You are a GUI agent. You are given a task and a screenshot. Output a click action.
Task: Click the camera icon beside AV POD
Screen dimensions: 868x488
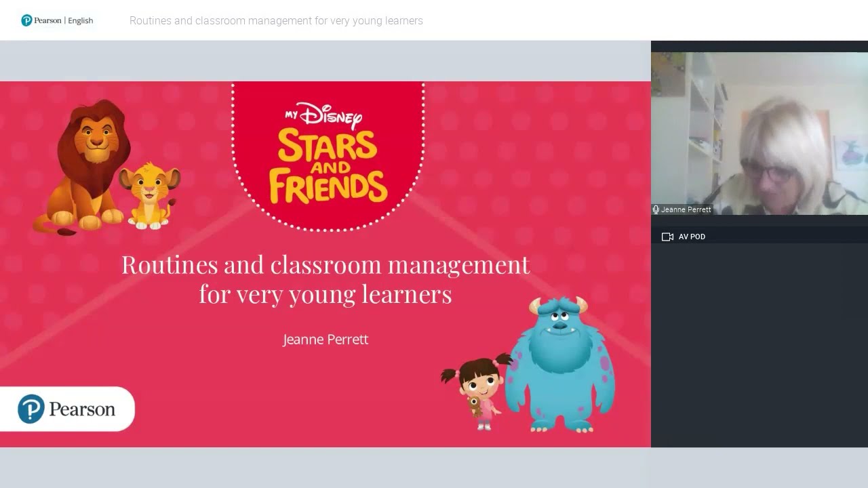click(x=667, y=237)
